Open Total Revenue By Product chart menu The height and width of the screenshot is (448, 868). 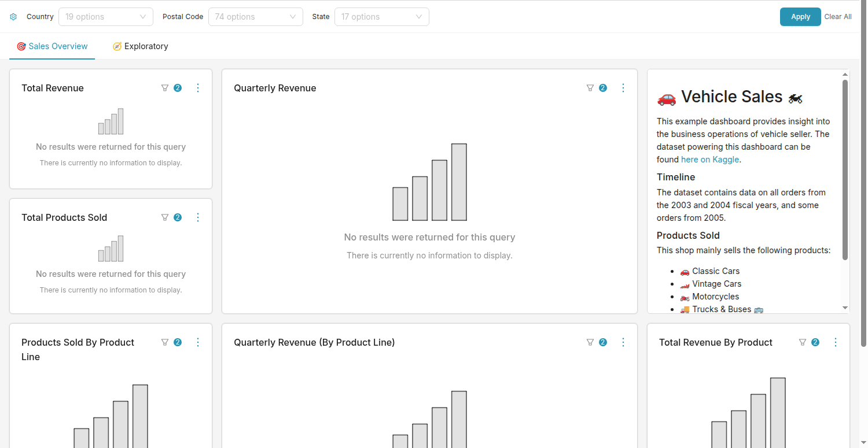pyautogui.click(x=836, y=342)
